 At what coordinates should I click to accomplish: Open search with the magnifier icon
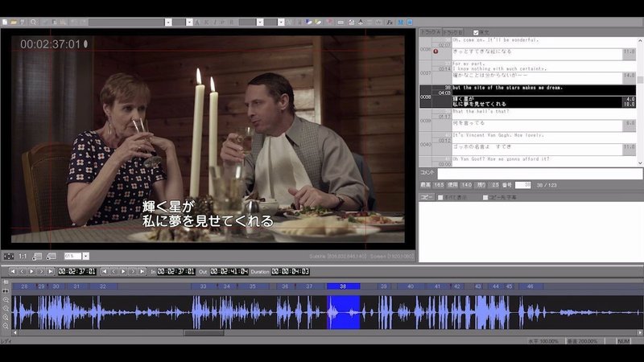tap(33, 23)
